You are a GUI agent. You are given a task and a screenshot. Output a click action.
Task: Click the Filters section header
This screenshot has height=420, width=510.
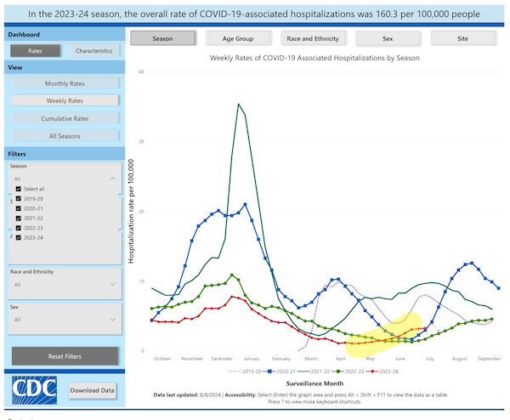click(65, 154)
